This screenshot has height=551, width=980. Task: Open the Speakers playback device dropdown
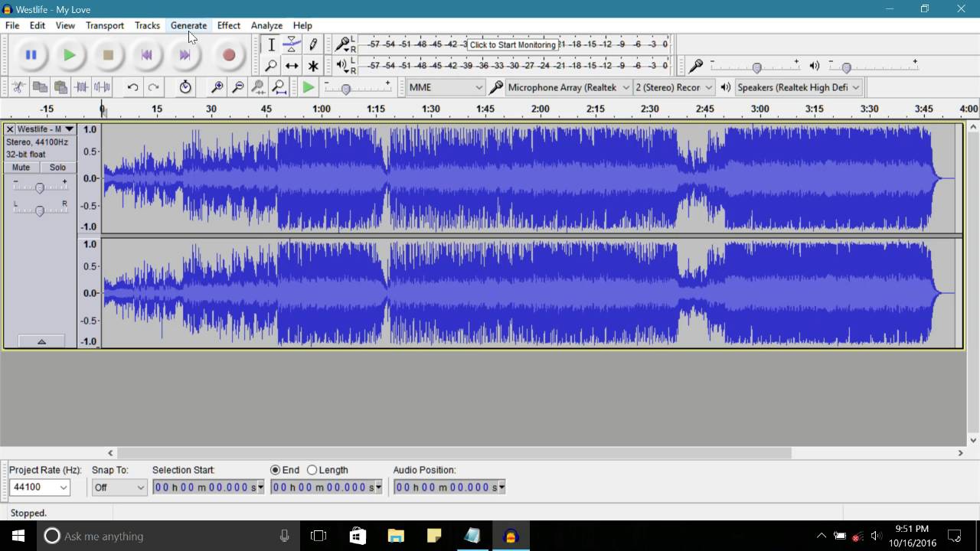(799, 87)
